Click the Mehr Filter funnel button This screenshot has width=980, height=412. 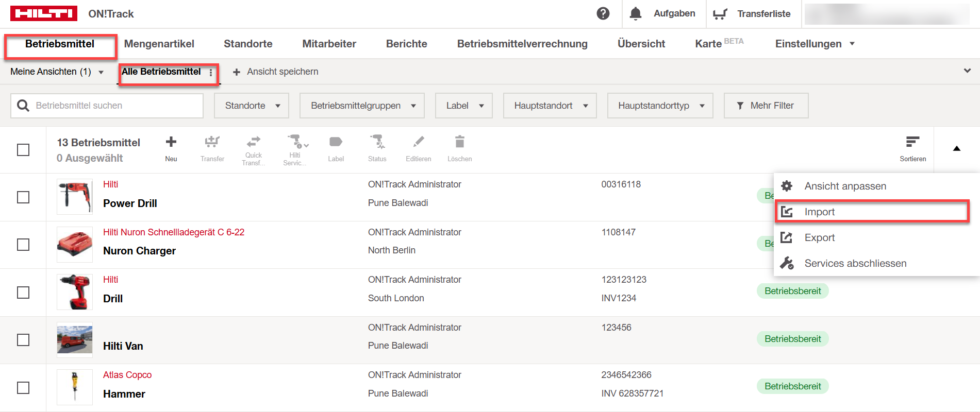tap(766, 106)
